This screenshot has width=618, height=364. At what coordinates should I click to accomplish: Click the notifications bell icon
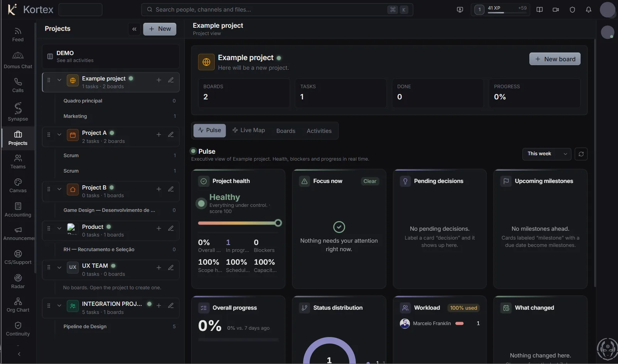pos(588,10)
